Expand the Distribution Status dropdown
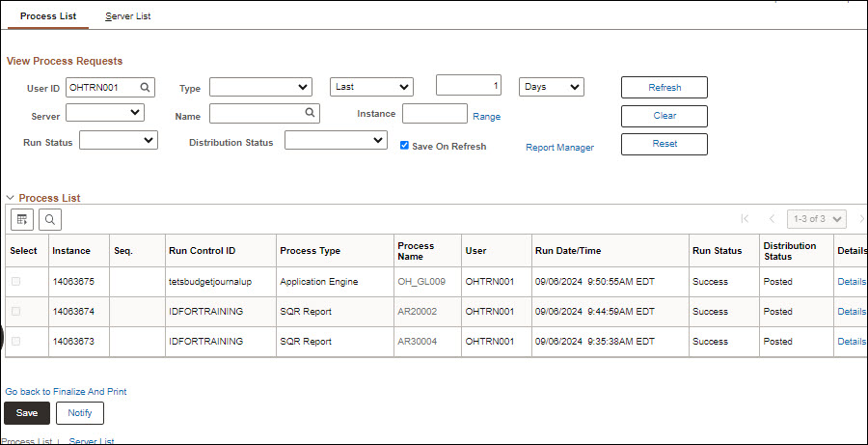Viewport: 868px width, 445px height. pyautogui.click(x=336, y=141)
